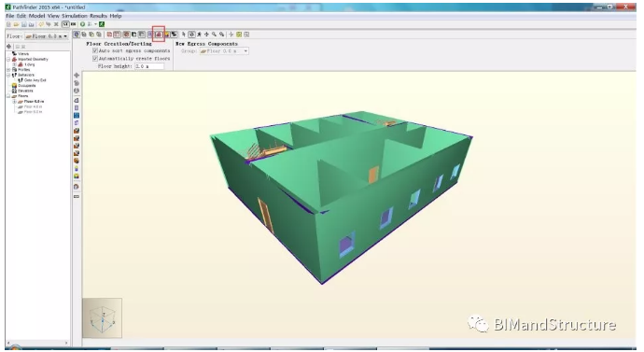This screenshot has height=352, width=644.
Task: Open the Results menu
Action: pyautogui.click(x=99, y=16)
